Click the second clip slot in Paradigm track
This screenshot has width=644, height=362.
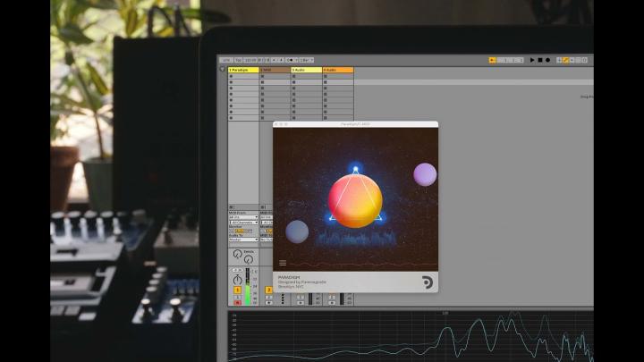243,82
